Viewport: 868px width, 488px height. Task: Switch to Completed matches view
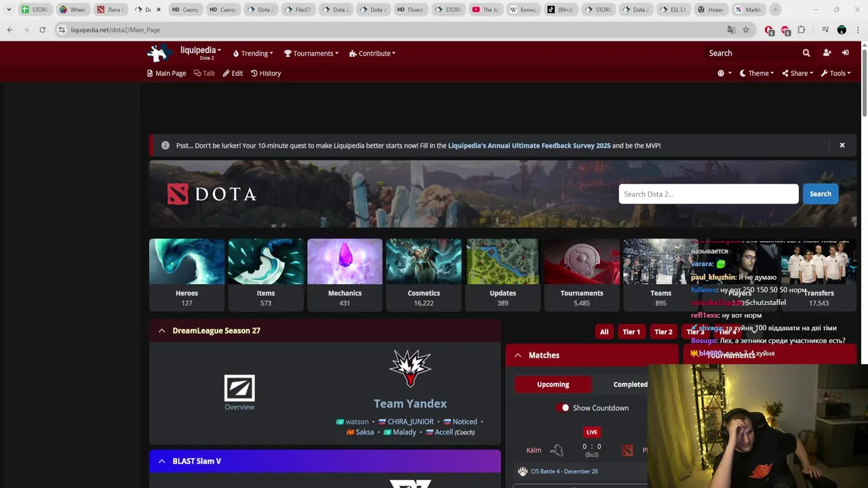tap(631, 384)
